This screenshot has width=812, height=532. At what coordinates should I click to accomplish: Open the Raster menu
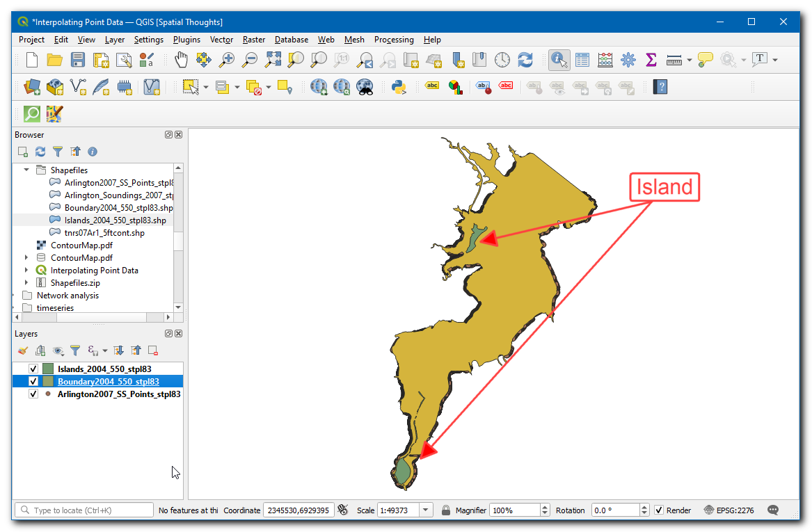254,40
